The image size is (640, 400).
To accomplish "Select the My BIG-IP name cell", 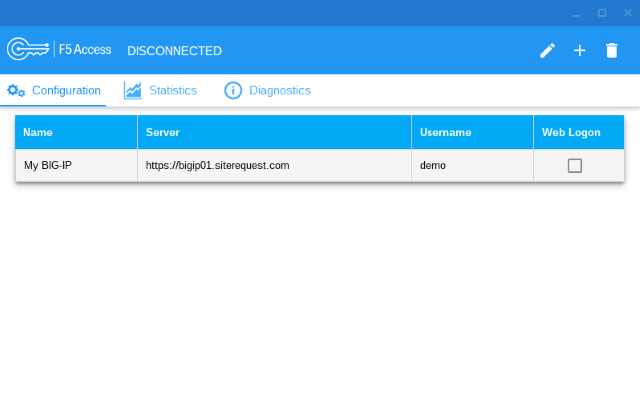I will (x=76, y=165).
